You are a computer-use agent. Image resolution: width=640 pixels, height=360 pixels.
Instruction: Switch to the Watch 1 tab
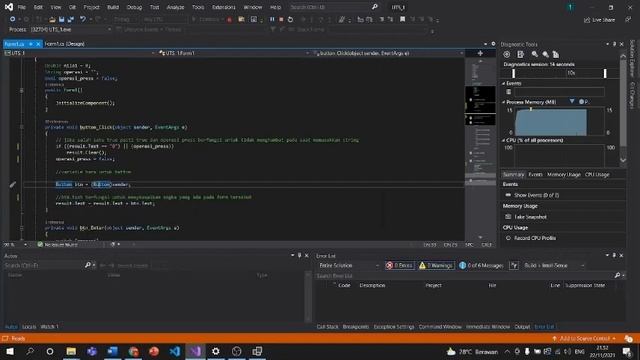click(49, 327)
